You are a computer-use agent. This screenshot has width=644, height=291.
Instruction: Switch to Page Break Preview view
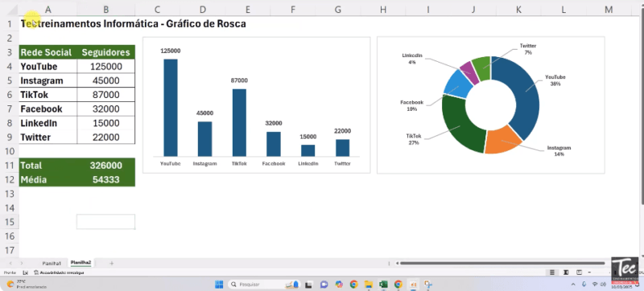click(579, 273)
